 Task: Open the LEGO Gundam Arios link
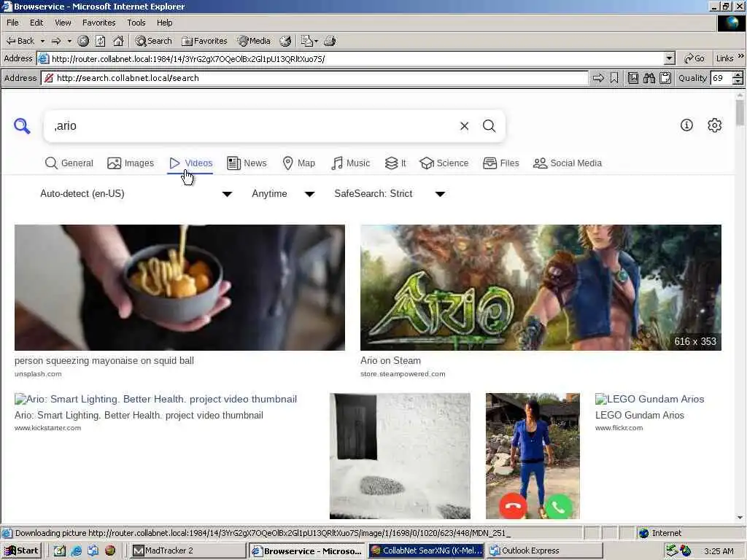[x=650, y=399]
